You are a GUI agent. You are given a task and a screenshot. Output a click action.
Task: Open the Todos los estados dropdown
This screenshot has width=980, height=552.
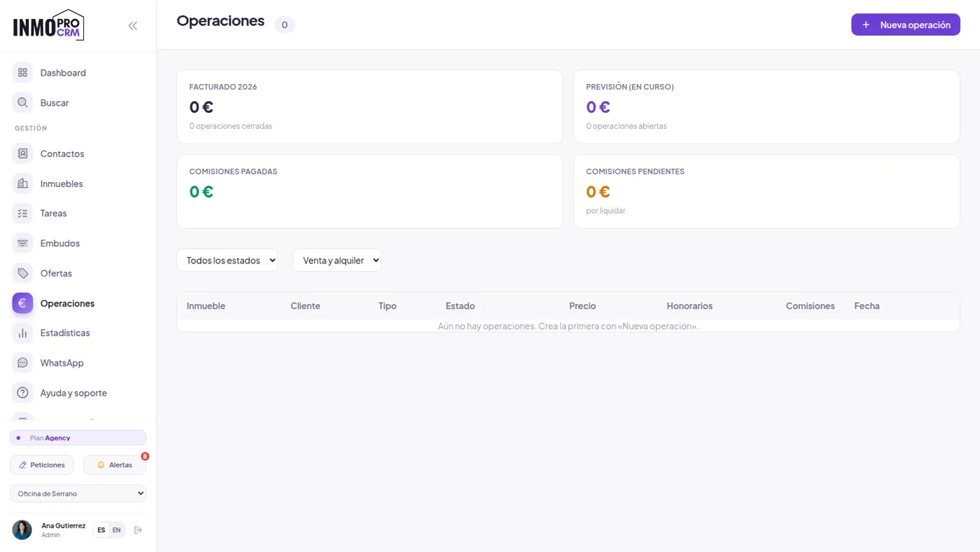[227, 260]
